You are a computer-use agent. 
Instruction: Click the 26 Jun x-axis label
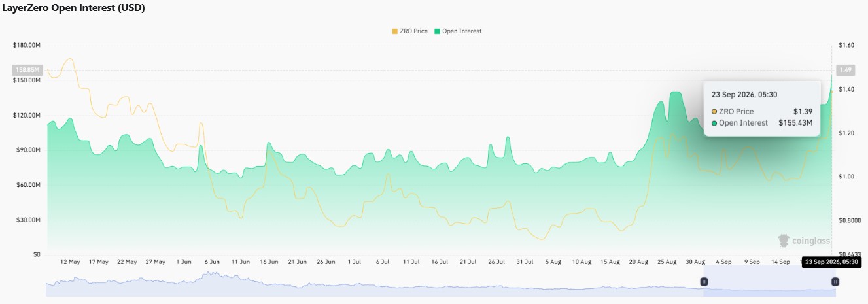point(326,262)
